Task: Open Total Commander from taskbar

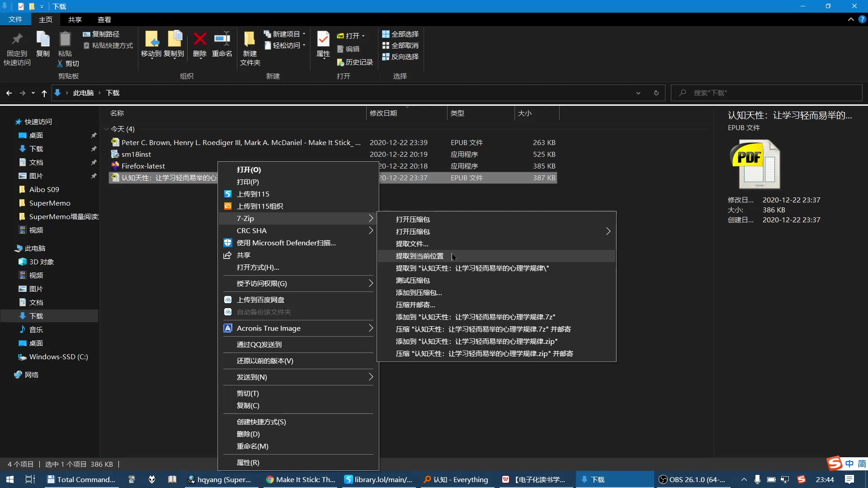Action: tap(81, 479)
